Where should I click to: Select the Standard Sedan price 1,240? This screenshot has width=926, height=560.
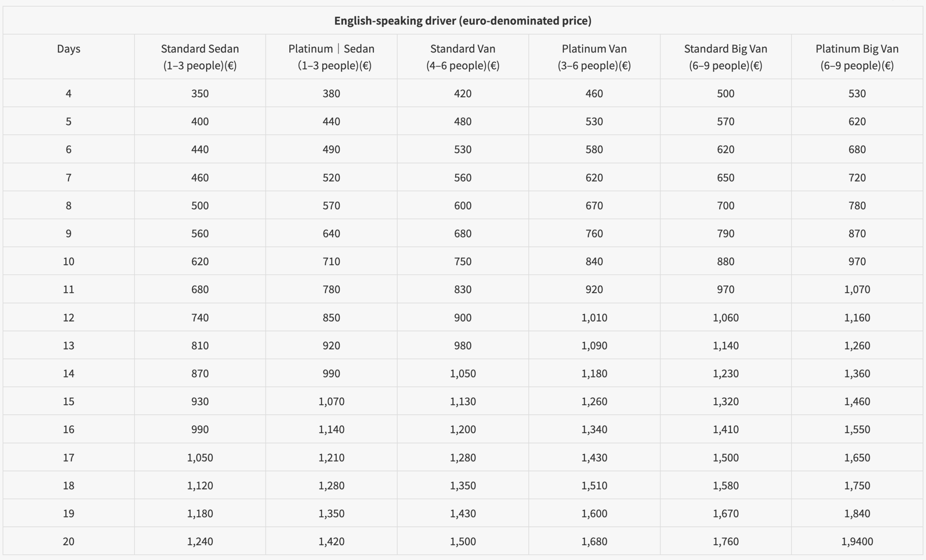click(200, 541)
